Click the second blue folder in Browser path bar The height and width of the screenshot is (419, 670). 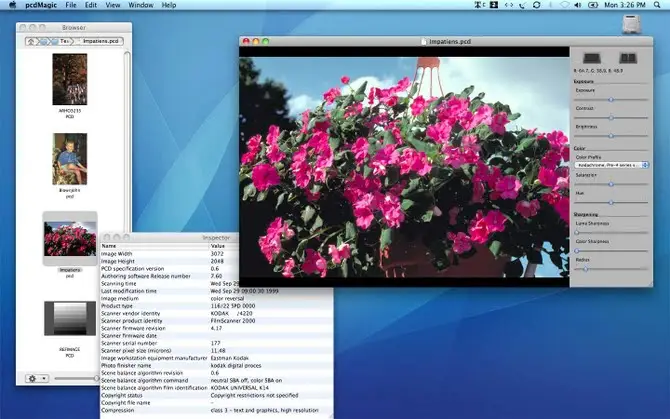(x=55, y=41)
